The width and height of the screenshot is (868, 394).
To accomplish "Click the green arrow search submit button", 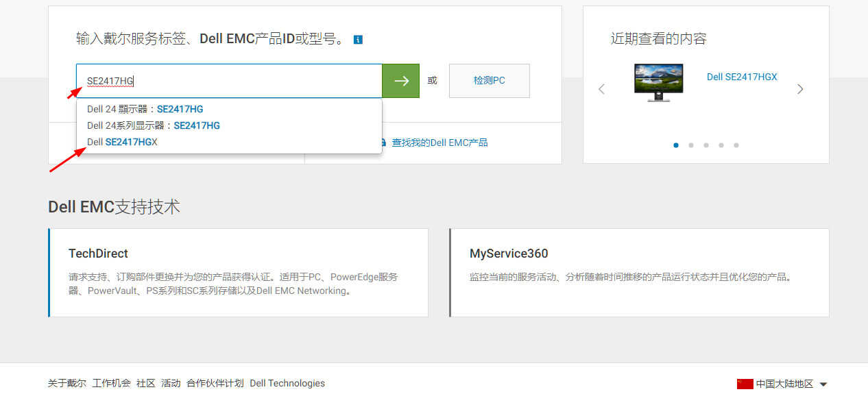I will coord(400,81).
